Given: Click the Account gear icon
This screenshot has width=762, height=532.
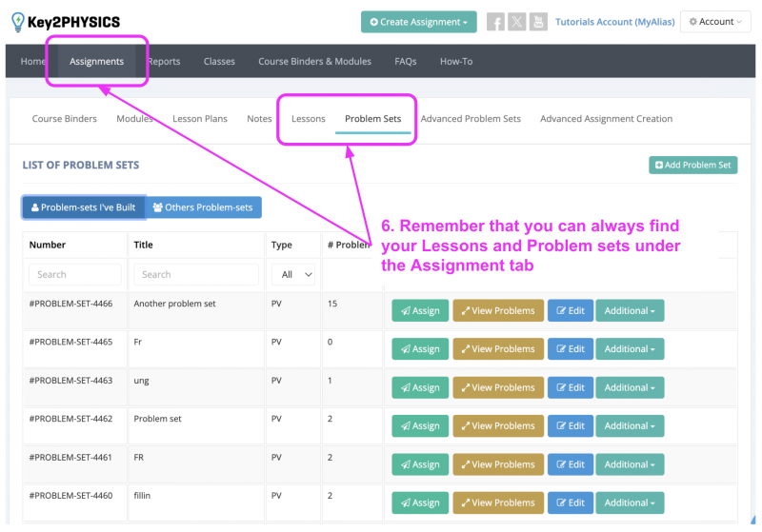Looking at the screenshot, I should (x=693, y=22).
